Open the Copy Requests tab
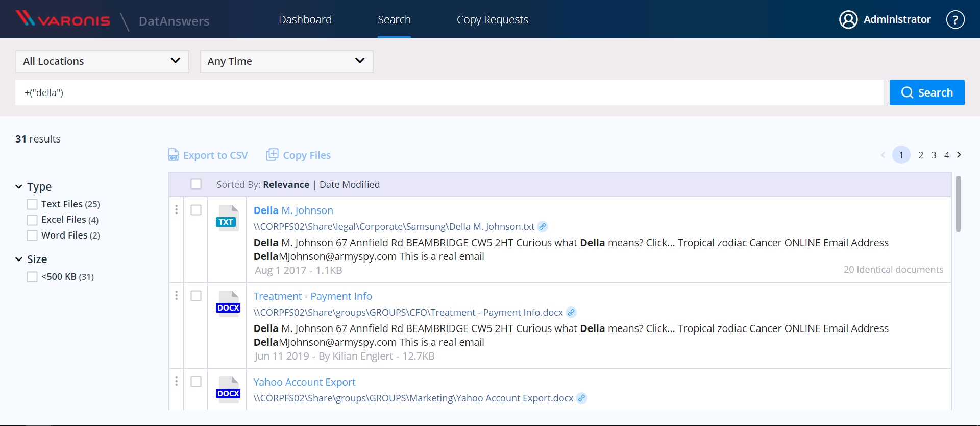Screen dimensions: 980x426 (492, 19)
